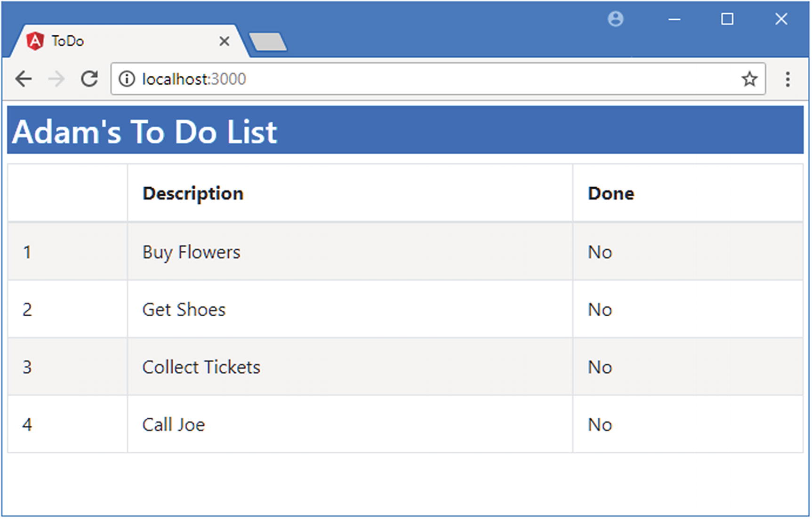Open the Chrome three-dot menu
Viewport: 812px width, 519px height.
click(788, 79)
